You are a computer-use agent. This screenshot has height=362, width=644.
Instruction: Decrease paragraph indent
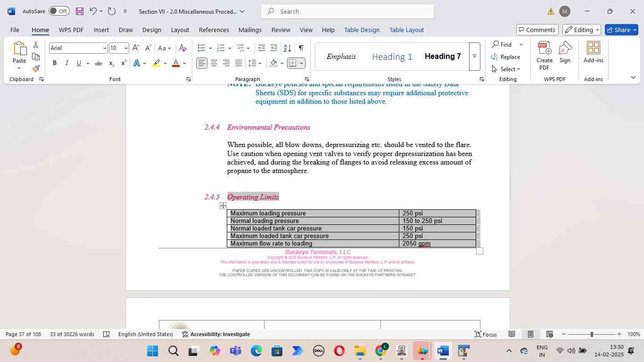tap(262, 48)
